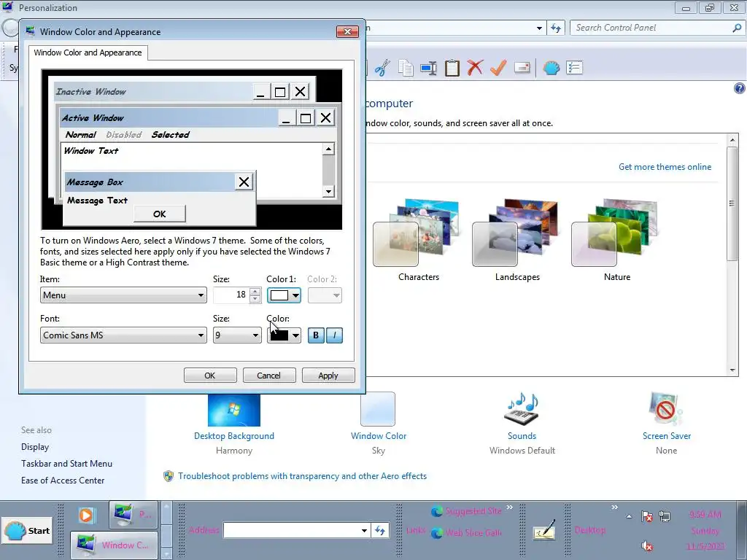Click the Cancel button
Viewport: 747px width, 560px height.
click(269, 376)
